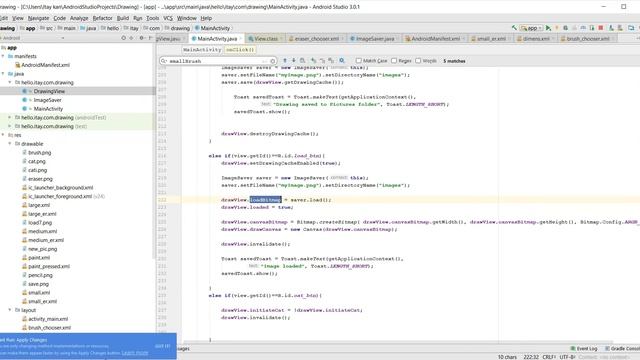The image size is (640, 360).
Task: Switch to the eraser_chooser.xml tab
Action: [x=316, y=38]
